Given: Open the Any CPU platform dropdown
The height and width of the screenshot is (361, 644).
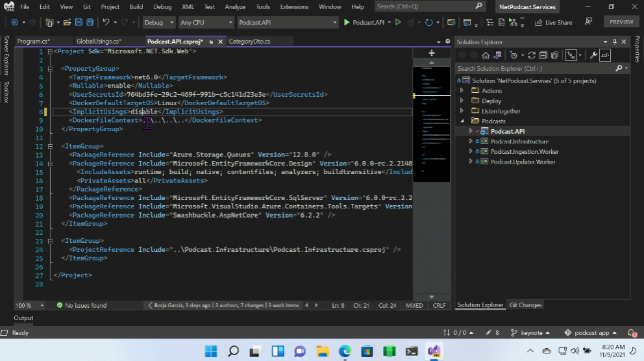Looking at the screenshot, I should click(206, 22).
